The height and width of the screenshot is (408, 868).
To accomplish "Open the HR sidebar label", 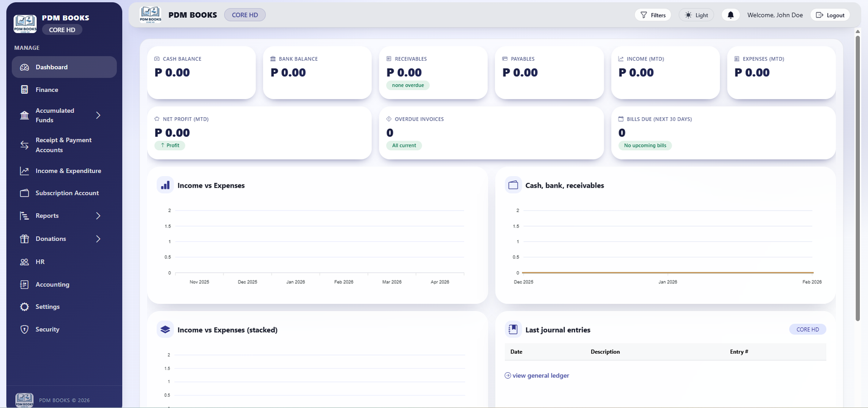I will point(40,262).
